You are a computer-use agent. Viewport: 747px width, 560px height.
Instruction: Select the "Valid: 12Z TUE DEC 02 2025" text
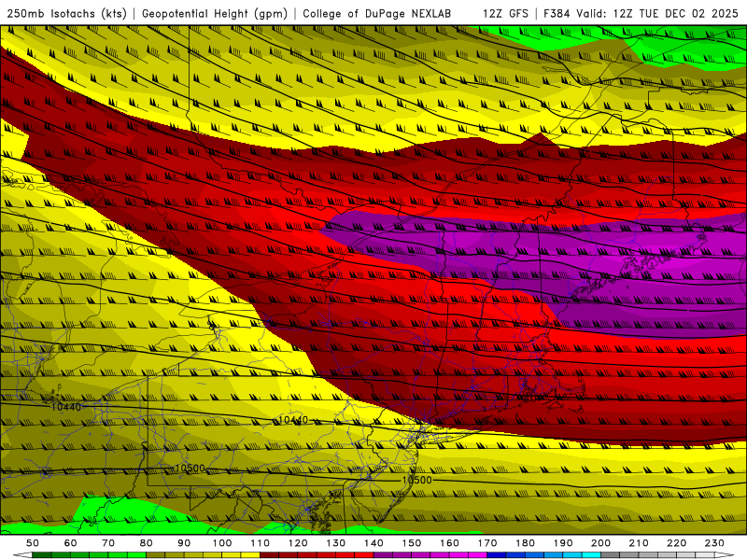[x=657, y=14]
